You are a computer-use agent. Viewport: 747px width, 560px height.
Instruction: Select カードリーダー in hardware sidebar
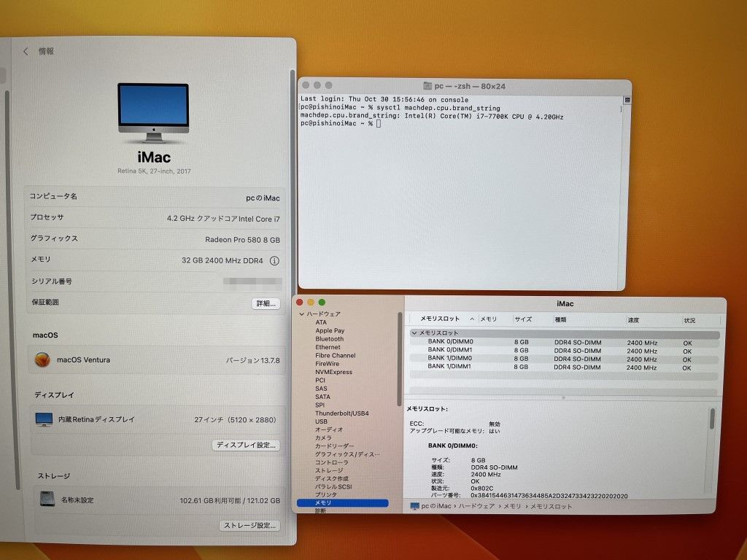click(x=334, y=446)
